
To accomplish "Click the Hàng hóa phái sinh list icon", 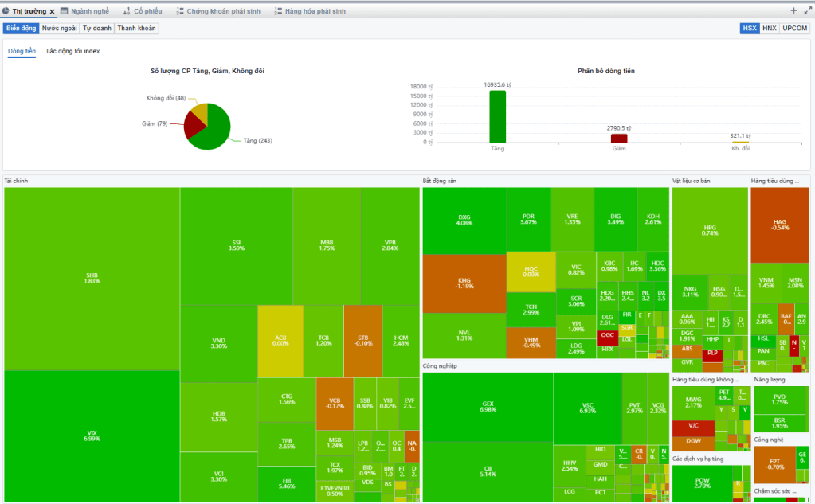I will click(277, 12).
